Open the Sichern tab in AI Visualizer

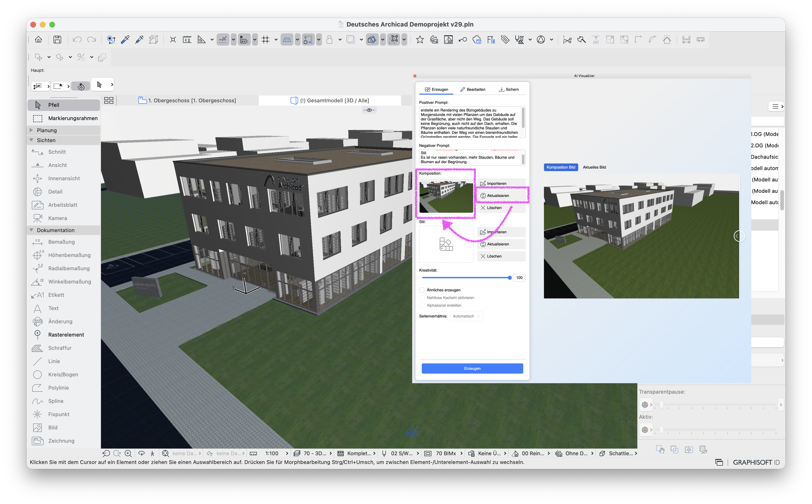pos(509,89)
